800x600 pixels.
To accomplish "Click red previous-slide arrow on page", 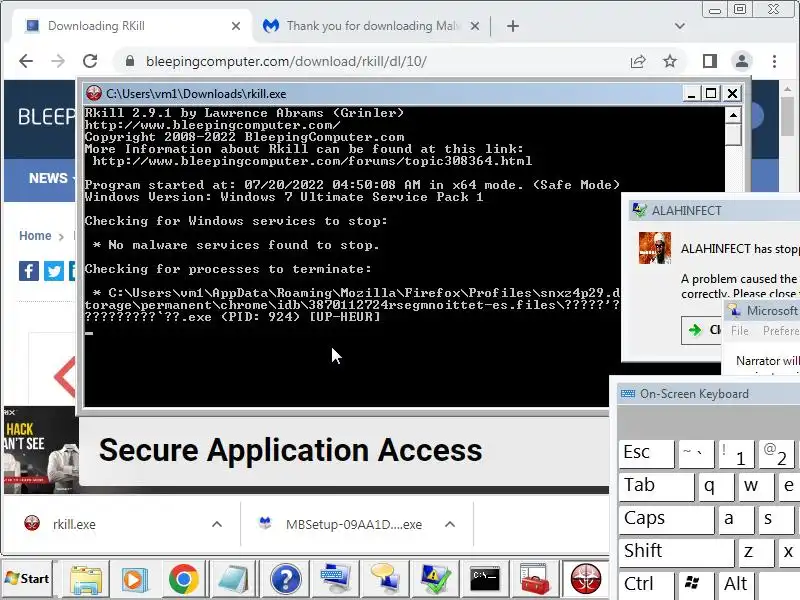I will (x=64, y=377).
